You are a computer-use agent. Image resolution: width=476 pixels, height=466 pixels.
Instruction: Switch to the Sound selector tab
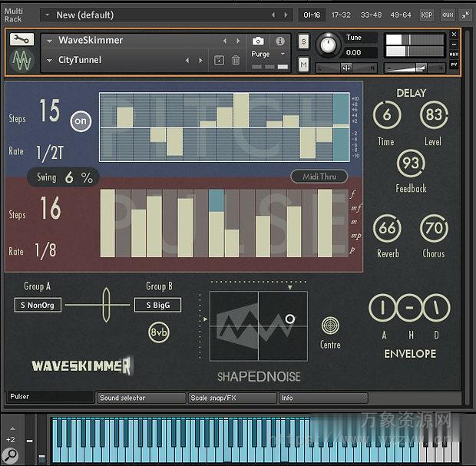pyautogui.click(x=141, y=398)
